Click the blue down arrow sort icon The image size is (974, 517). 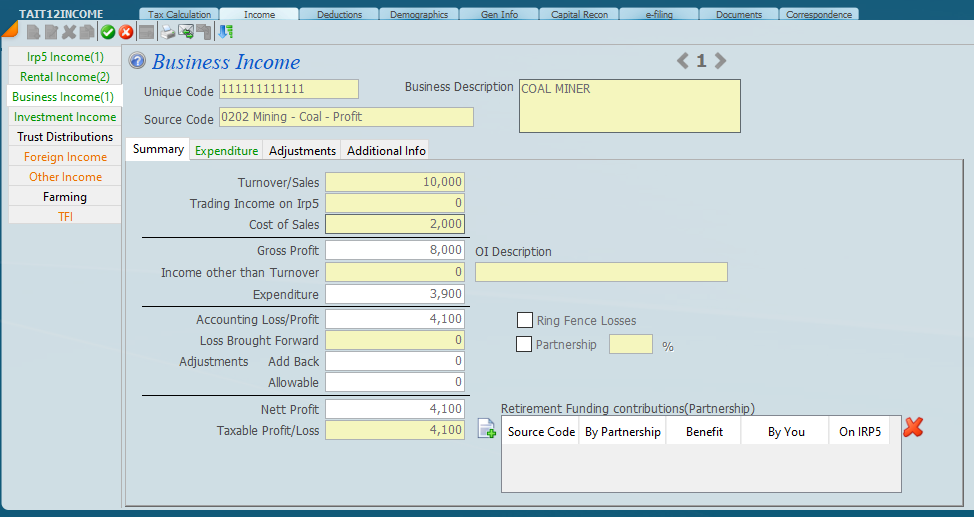[225, 32]
